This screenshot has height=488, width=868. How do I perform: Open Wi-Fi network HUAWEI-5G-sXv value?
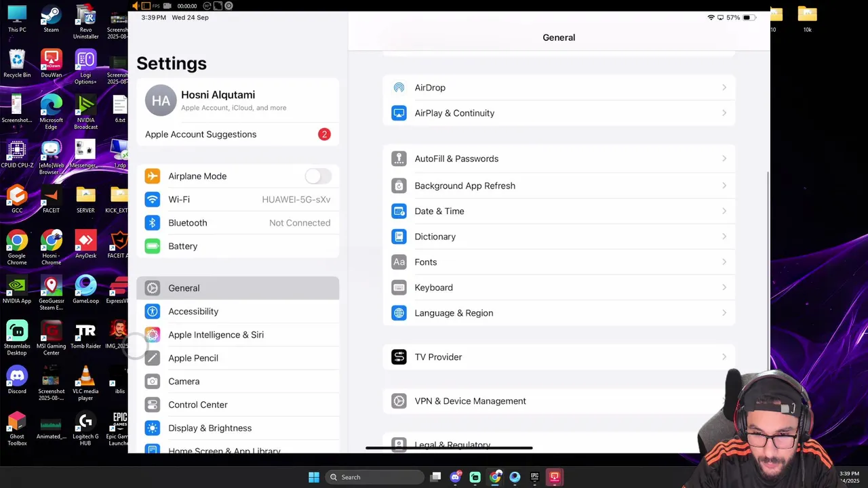[x=296, y=199]
